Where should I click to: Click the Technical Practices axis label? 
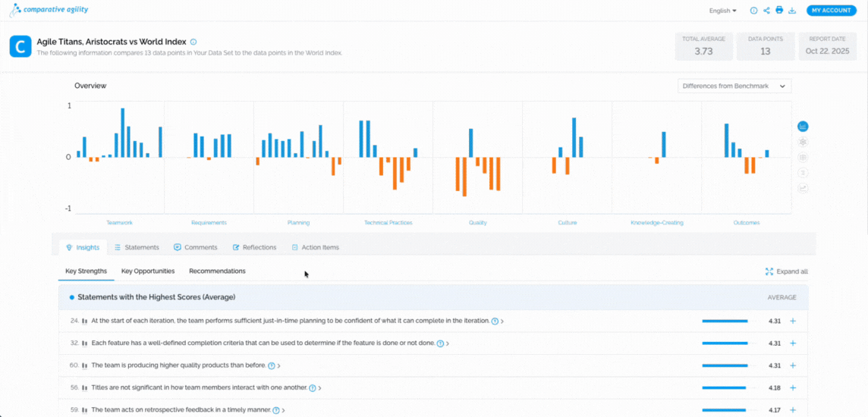388,223
